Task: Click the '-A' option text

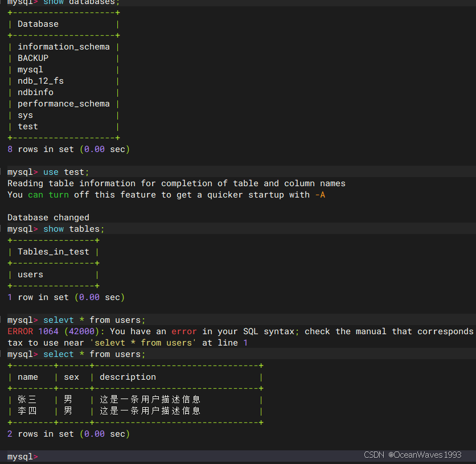Action: 320,195
